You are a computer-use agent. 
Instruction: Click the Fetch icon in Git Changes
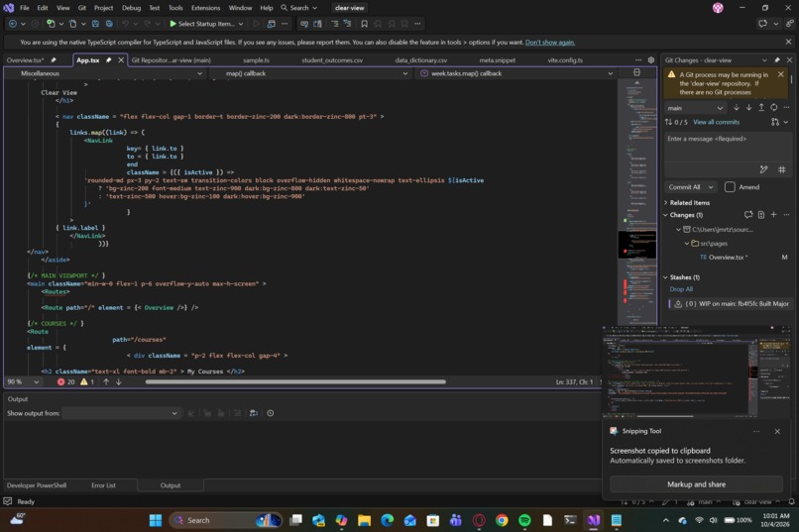pos(737,107)
